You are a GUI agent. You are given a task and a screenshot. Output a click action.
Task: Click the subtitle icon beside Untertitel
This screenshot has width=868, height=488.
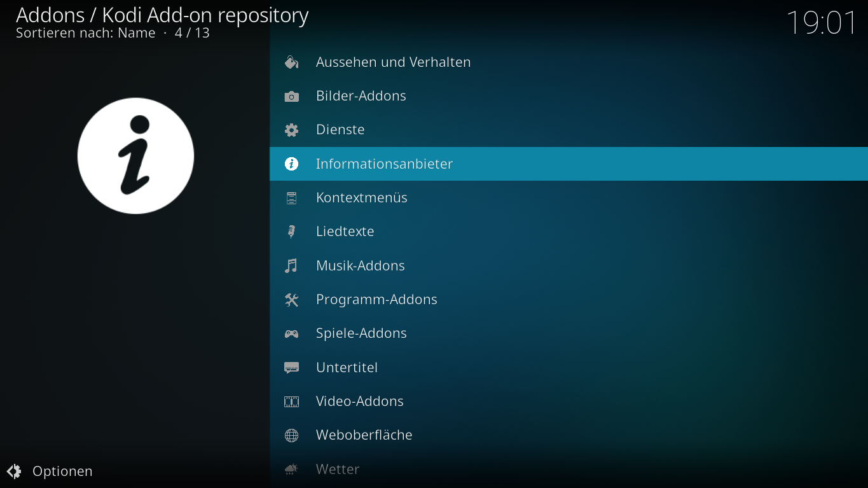click(x=291, y=368)
